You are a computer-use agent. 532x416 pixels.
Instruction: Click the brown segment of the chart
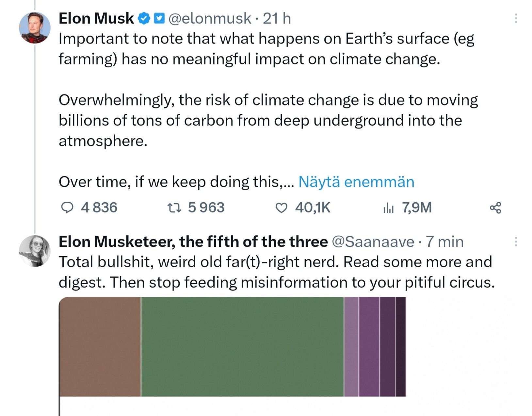(x=100, y=346)
